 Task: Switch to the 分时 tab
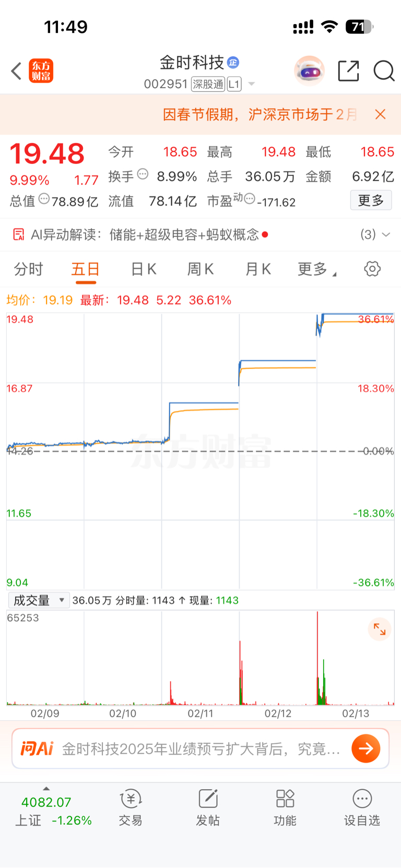pos(28,269)
